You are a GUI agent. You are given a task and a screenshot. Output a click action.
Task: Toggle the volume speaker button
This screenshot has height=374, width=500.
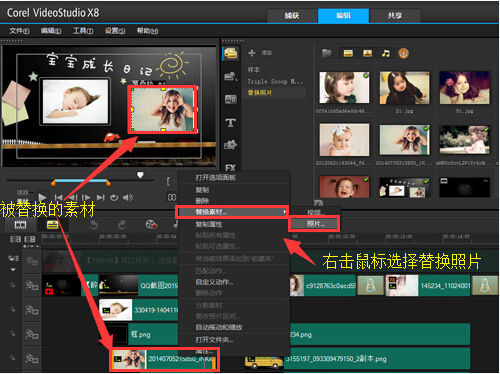pos(128,197)
